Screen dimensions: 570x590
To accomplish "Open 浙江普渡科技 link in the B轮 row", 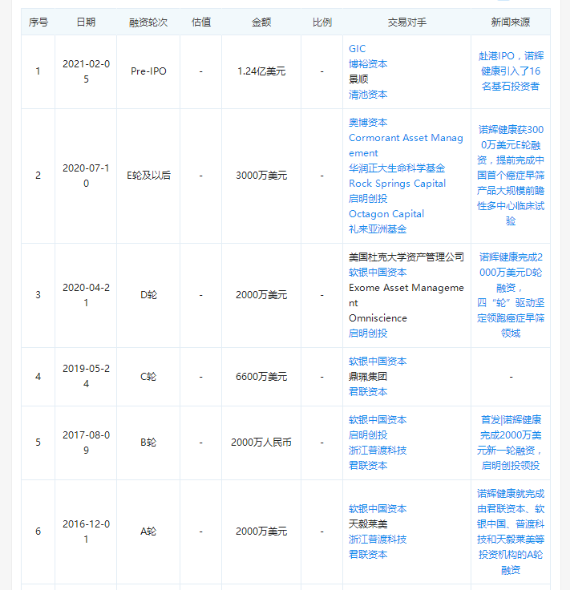I will 377,450.
